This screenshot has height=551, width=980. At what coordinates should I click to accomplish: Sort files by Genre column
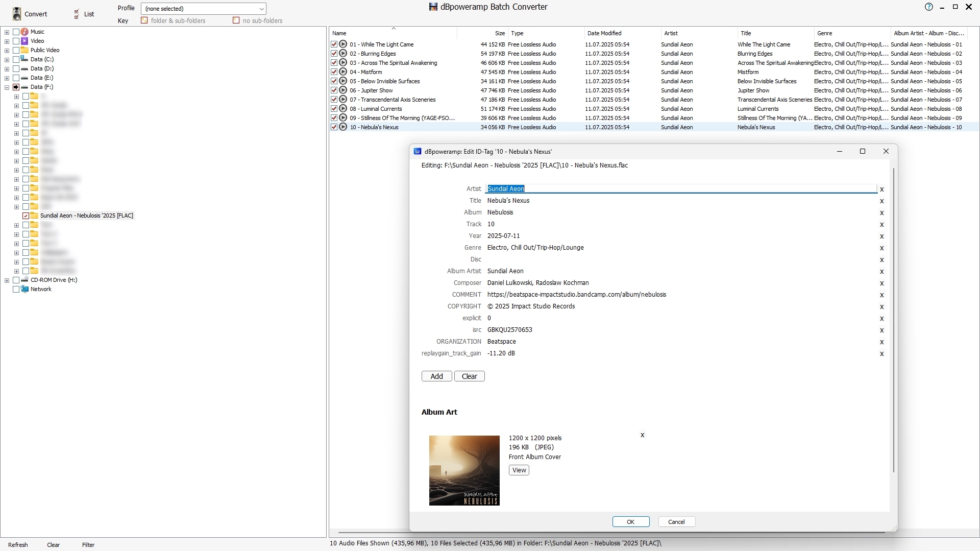pos(852,33)
